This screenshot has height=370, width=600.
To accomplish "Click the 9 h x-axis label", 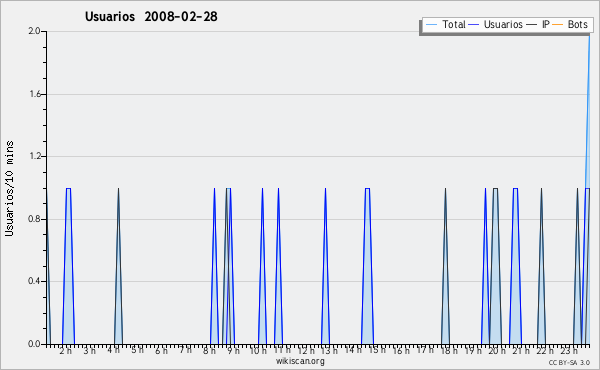I will click(233, 351).
